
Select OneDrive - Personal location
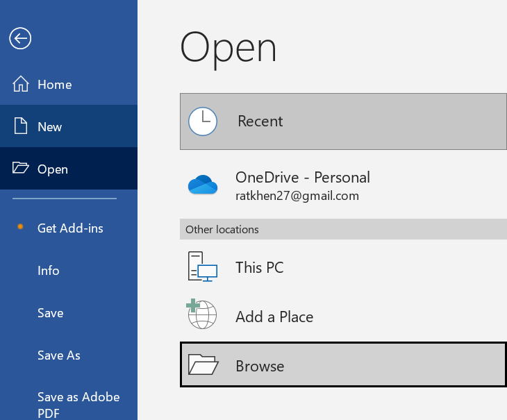(x=302, y=178)
